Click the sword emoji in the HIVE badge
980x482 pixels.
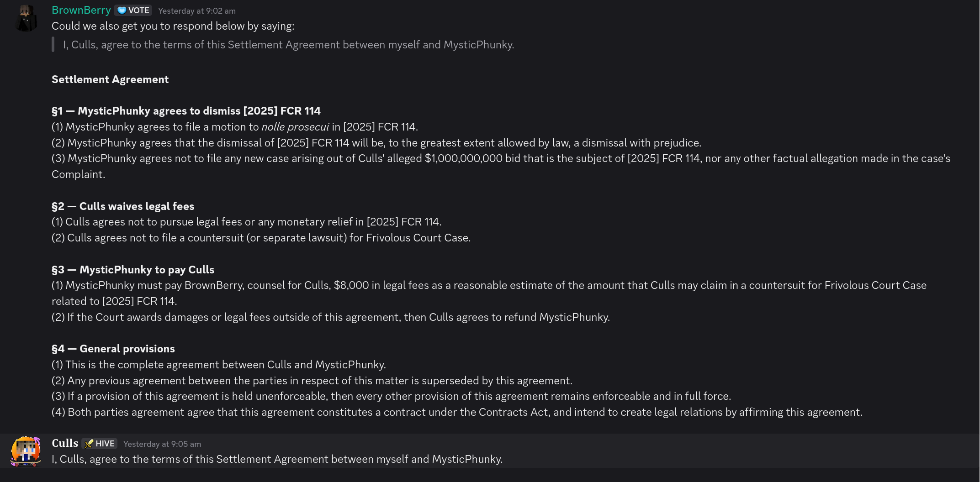click(89, 443)
